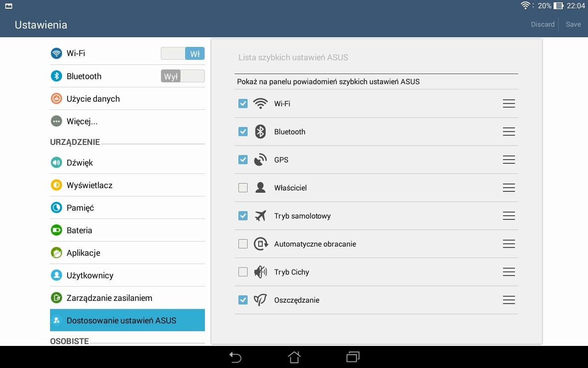Tap the reorder handle on Wi-Fi row
The height and width of the screenshot is (368, 588).
click(509, 103)
